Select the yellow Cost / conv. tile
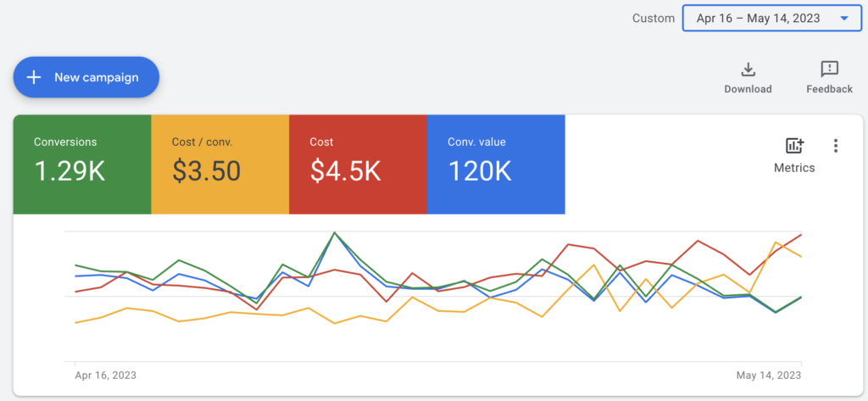The image size is (868, 401). pos(220,164)
